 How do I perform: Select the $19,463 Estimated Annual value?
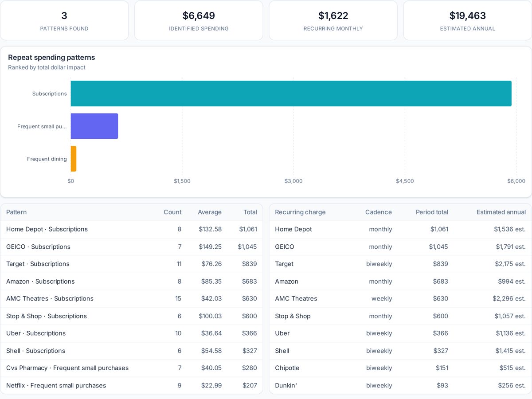pyautogui.click(x=468, y=16)
